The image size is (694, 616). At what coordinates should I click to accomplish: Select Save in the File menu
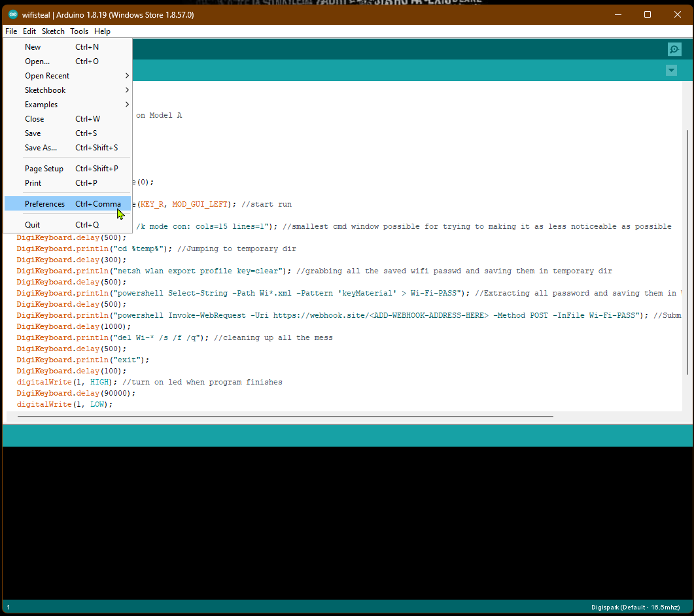[x=68, y=133]
